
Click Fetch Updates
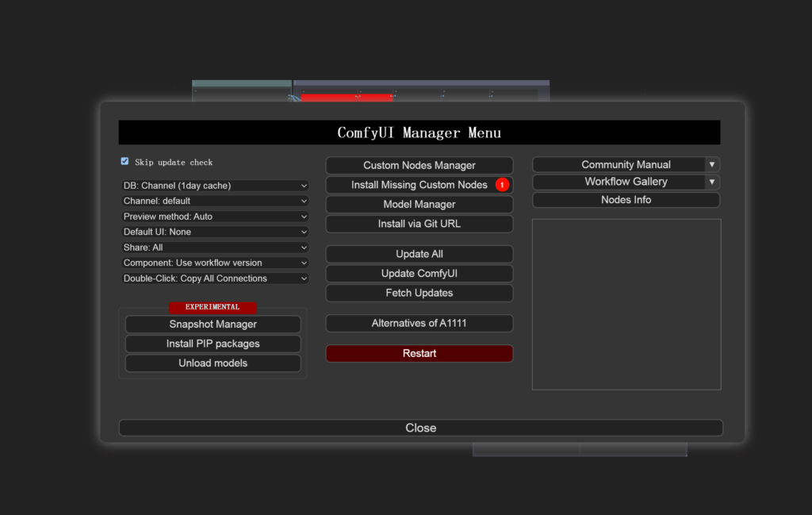coord(419,294)
